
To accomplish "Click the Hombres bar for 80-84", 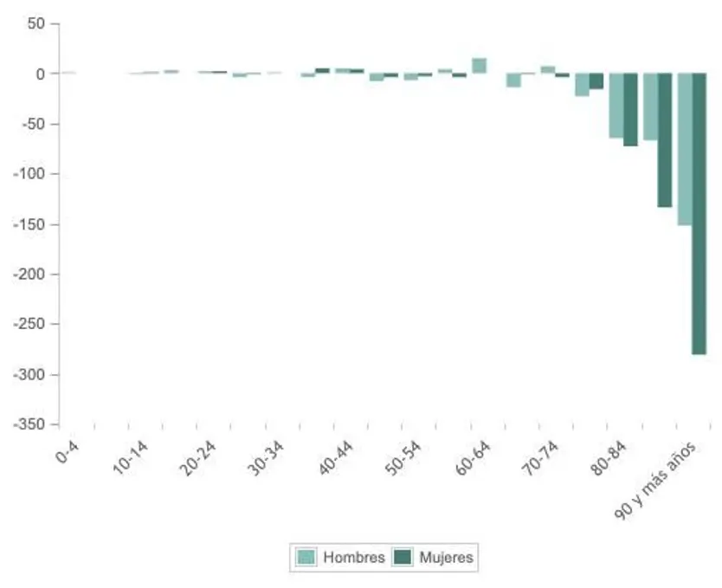I will pos(616,106).
